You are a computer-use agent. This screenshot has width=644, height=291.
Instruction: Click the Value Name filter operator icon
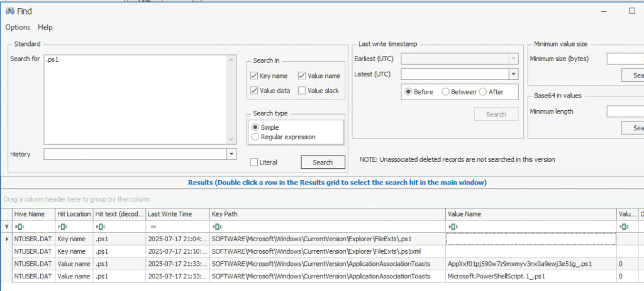coord(452,226)
